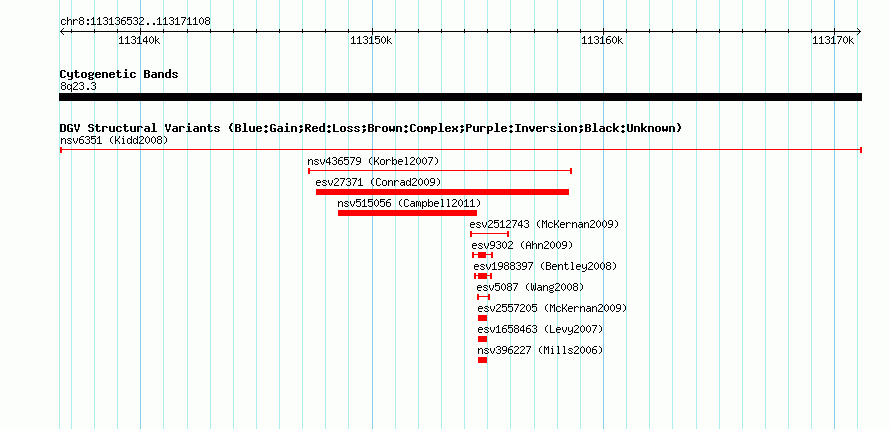Open esv9302 (Ahn2009) label
890x429 pixels.
[x=522, y=245]
